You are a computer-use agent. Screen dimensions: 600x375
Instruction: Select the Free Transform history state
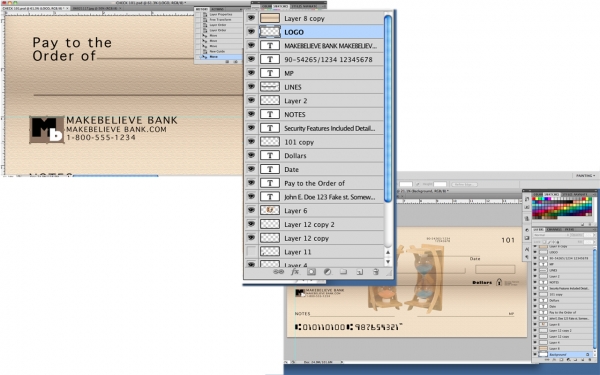[x=218, y=20]
